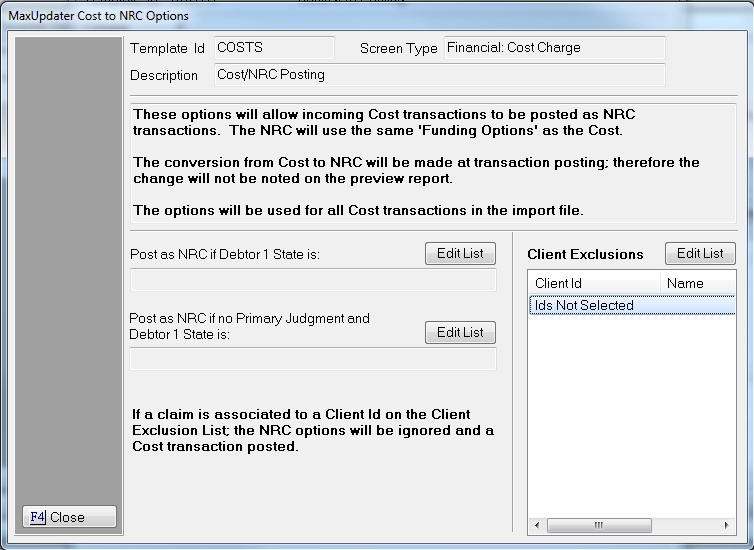Click the MaxUpdater Cost to NRC Options title bar
Screen dimensions: 754x550
point(300,16)
